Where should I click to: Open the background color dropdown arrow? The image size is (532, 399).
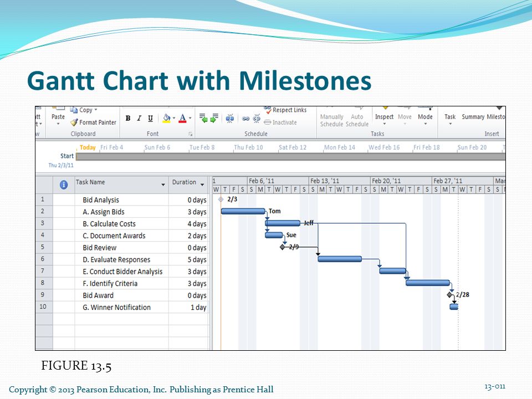coord(174,118)
